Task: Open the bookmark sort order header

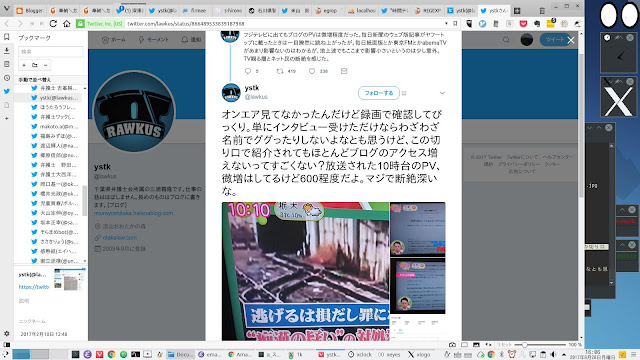Action: point(51,79)
